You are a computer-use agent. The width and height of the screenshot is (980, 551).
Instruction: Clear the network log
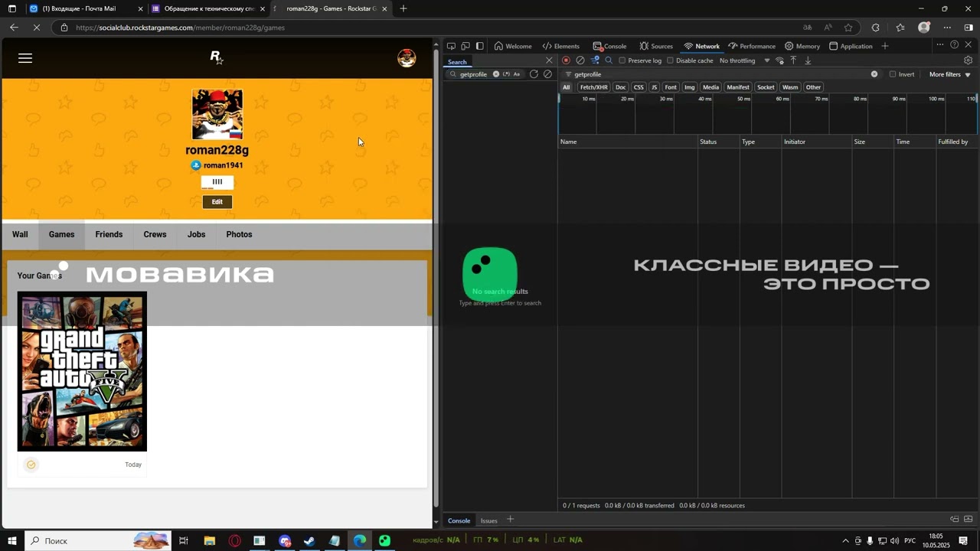point(580,60)
